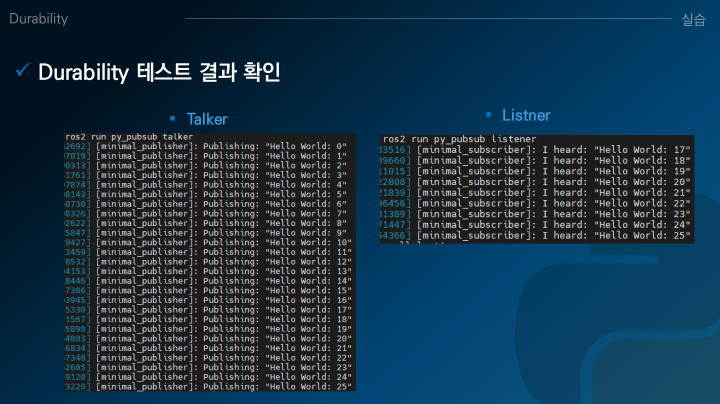Viewport: 720px width, 404px height.
Task: Click talker line 'Hello World: 12'
Action: click(208, 262)
